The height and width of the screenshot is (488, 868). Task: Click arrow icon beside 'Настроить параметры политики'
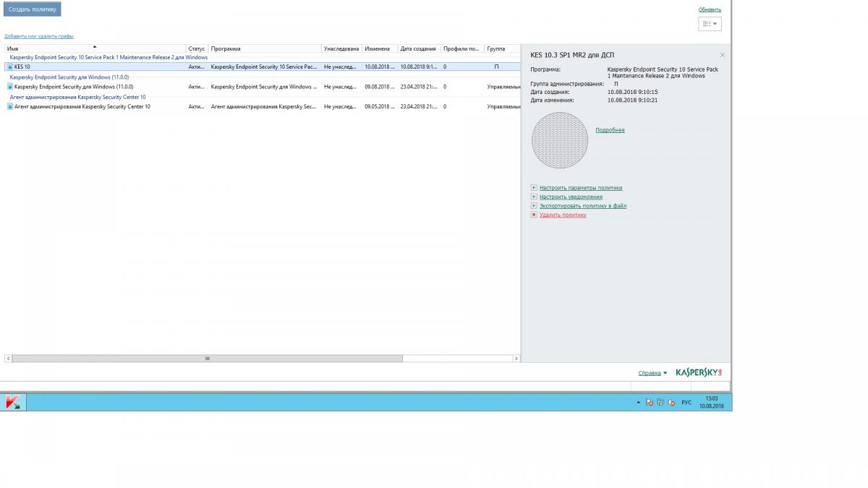(x=534, y=188)
